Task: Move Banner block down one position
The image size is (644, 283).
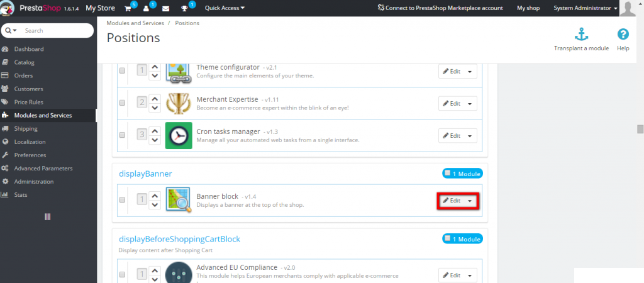Action: 155,204
